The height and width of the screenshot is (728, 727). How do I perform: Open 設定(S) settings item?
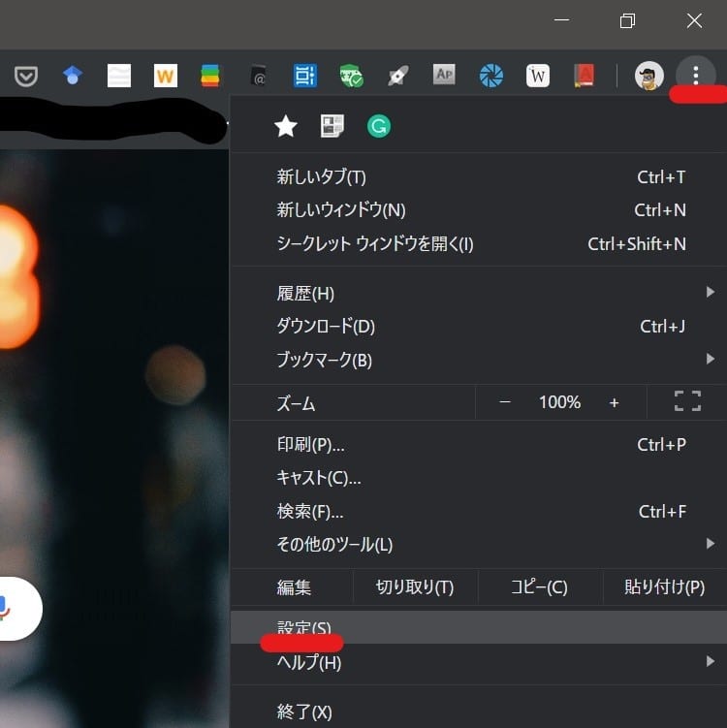click(x=479, y=628)
